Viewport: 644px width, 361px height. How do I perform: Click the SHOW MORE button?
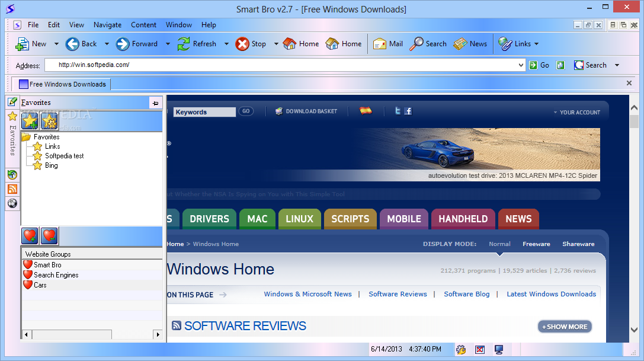[565, 327]
